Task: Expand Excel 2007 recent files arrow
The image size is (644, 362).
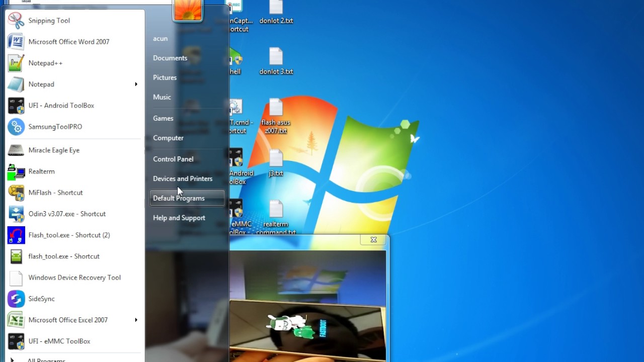Action: 136,320
